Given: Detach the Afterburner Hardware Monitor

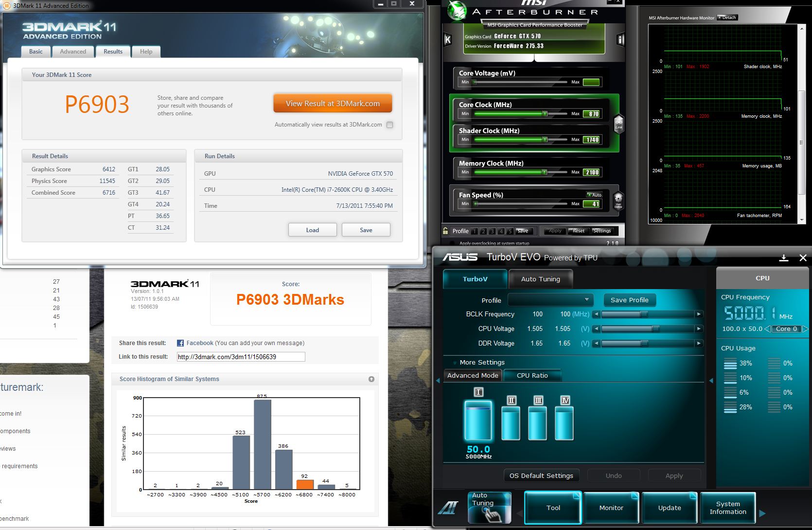Looking at the screenshot, I should [727, 18].
